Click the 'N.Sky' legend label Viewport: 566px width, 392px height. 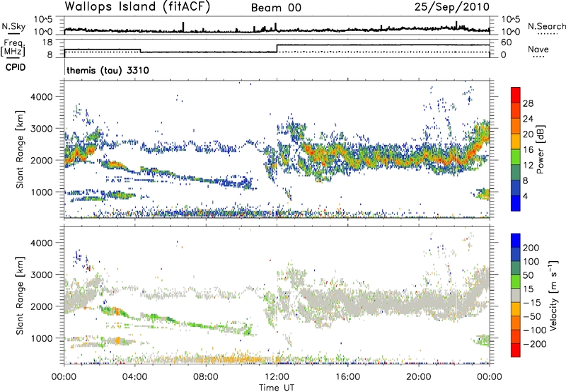tap(13, 26)
